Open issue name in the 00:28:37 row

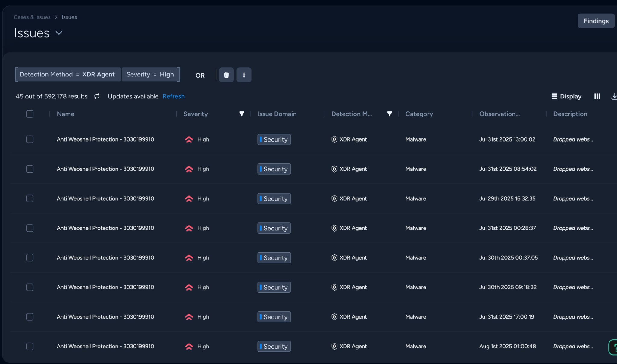click(x=105, y=228)
